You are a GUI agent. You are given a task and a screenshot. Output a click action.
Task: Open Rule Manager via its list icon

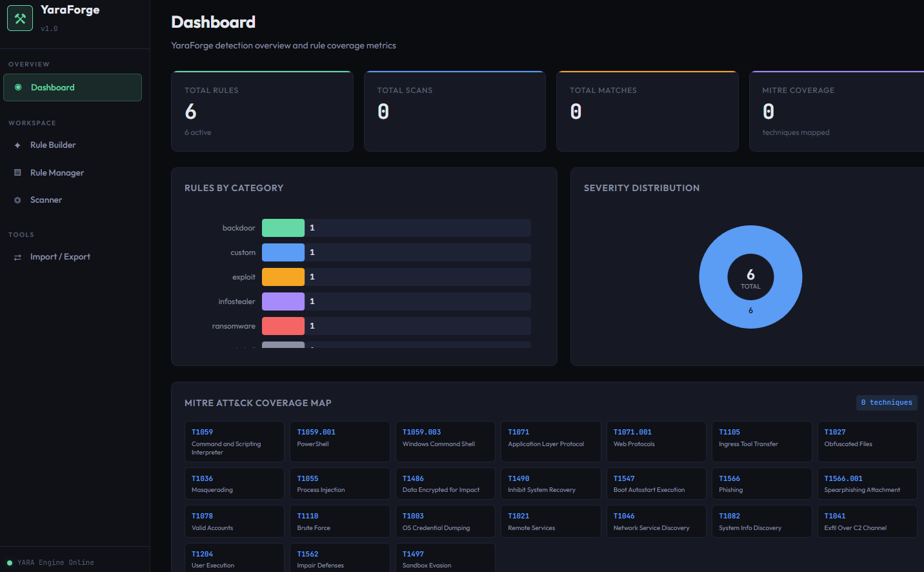point(17,172)
